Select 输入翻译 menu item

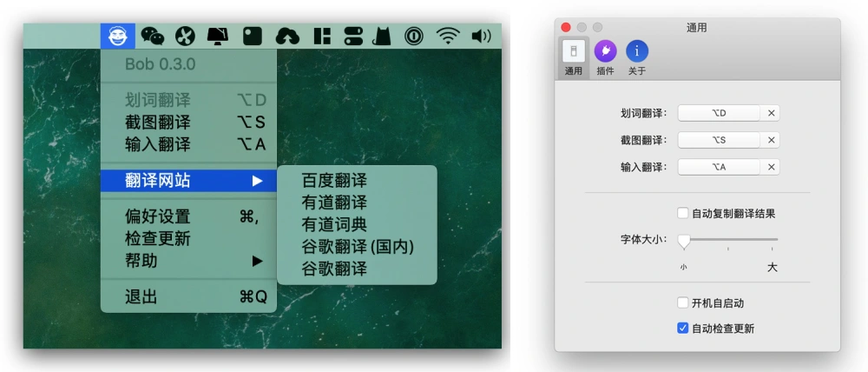coord(188,144)
